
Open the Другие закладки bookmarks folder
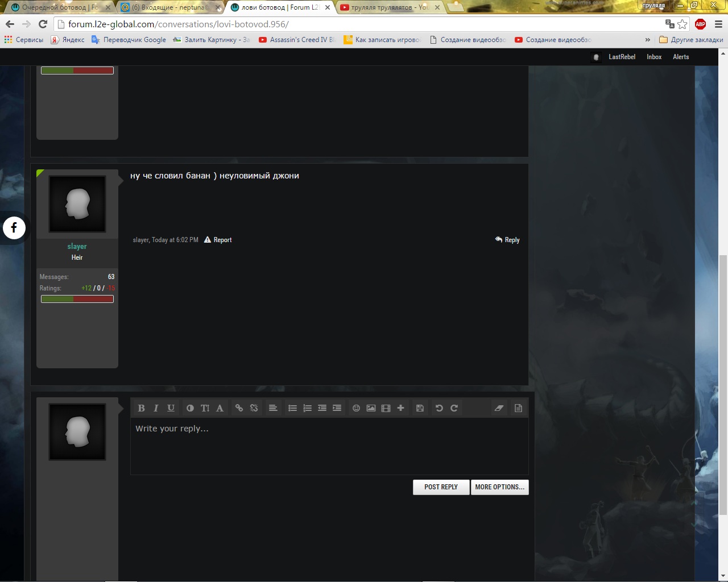click(691, 40)
